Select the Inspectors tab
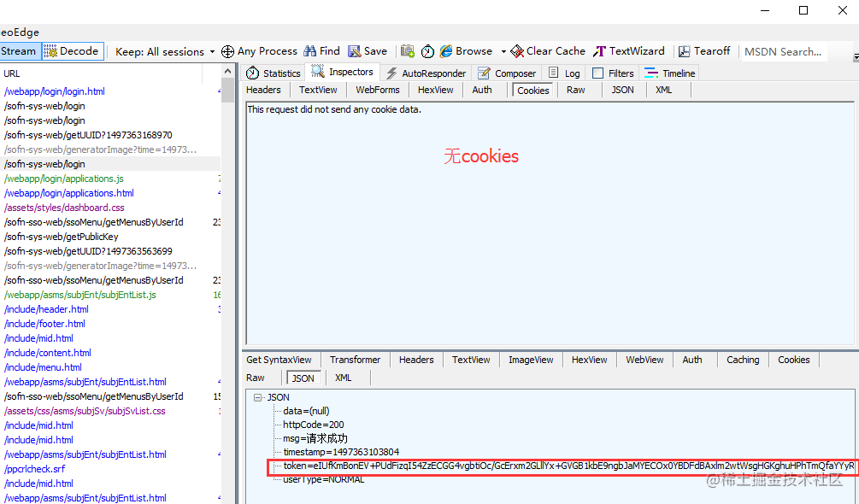 pyautogui.click(x=343, y=72)
